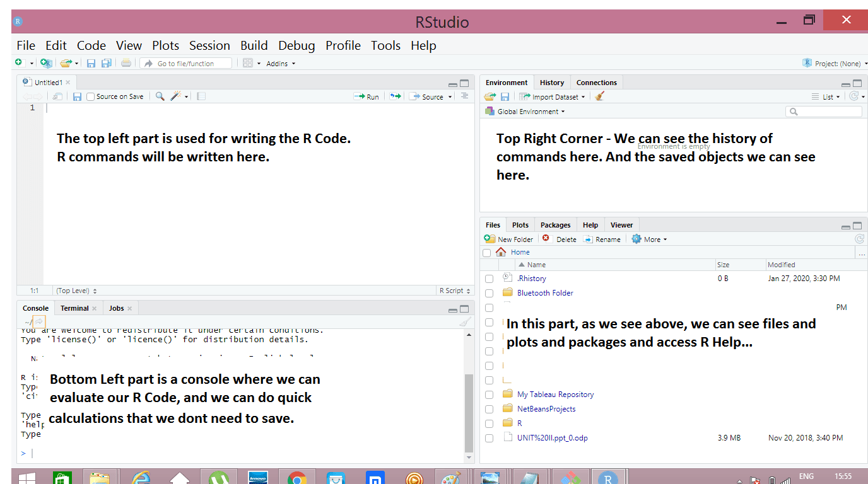The image size is (868, 484).
Task: Switch to the Packages tab
Action: [x=555, y=225]
